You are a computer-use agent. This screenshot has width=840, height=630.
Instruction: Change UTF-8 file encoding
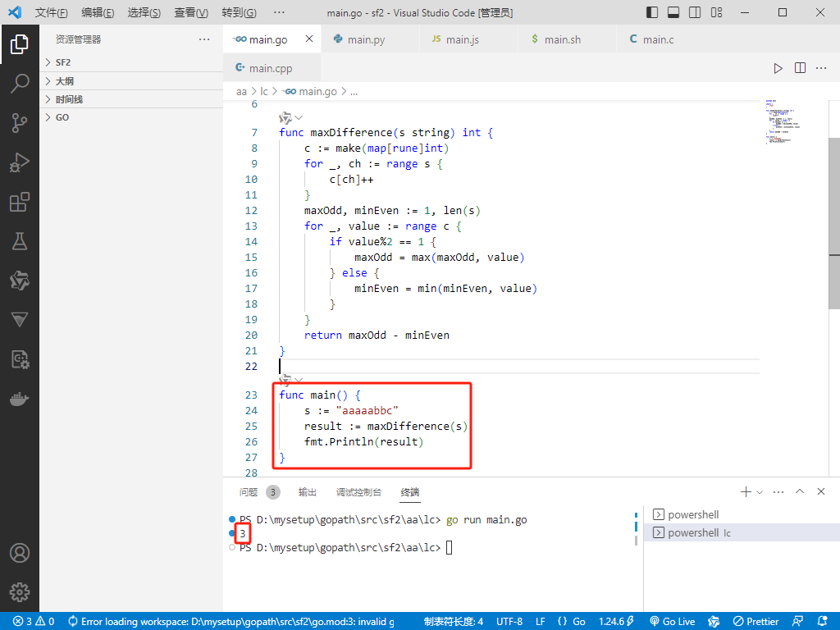click(x=509, y=622)
